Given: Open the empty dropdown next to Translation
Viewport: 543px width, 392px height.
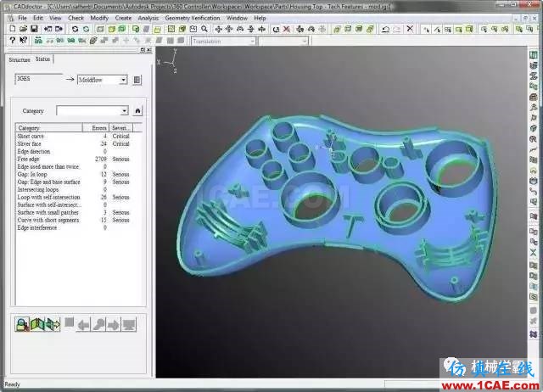Looking at the screenshot, I should tap(283, 42).
